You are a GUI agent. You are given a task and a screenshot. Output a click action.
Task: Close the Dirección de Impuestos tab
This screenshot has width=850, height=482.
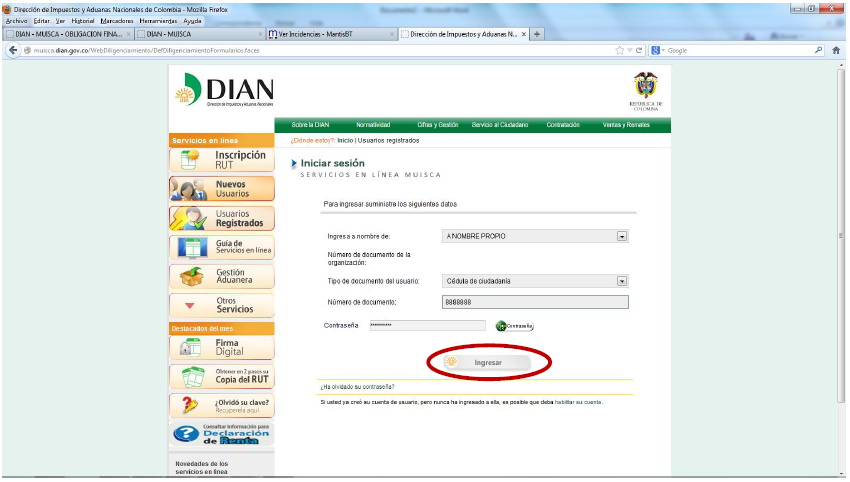524,34
